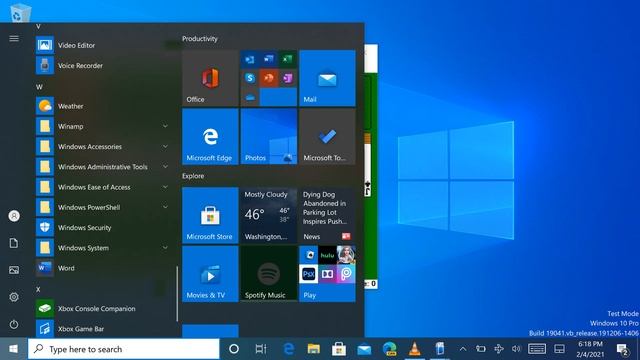Screen dimensions: 640x360
Task: Click the letter X group header
Action: coord(38,289)
